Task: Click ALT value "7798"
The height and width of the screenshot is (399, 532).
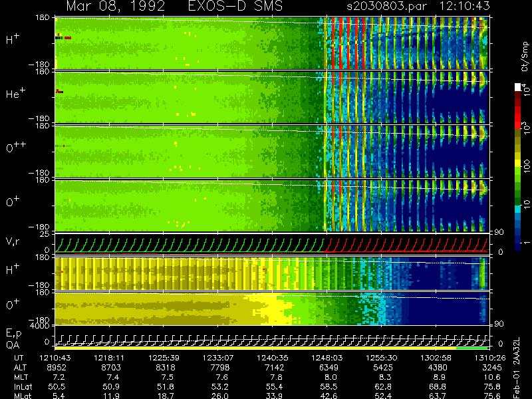Action: 220,368
